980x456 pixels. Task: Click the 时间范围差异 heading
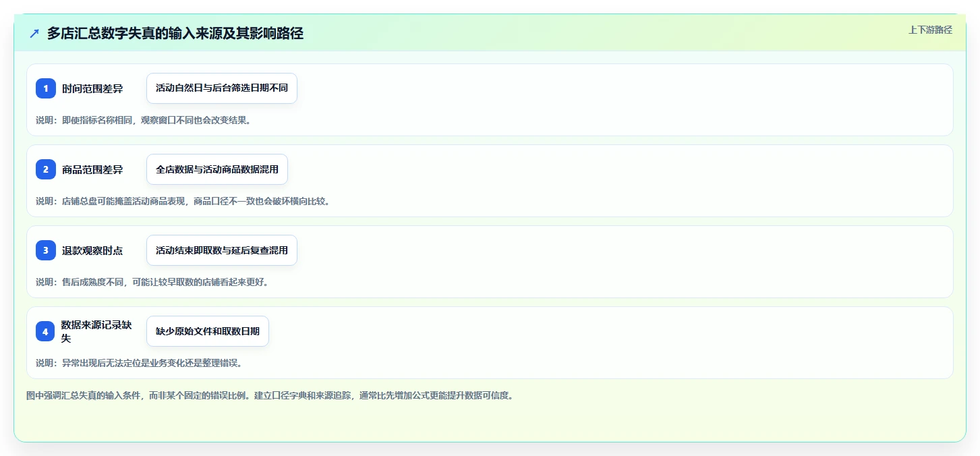click(x=92, y=88)
